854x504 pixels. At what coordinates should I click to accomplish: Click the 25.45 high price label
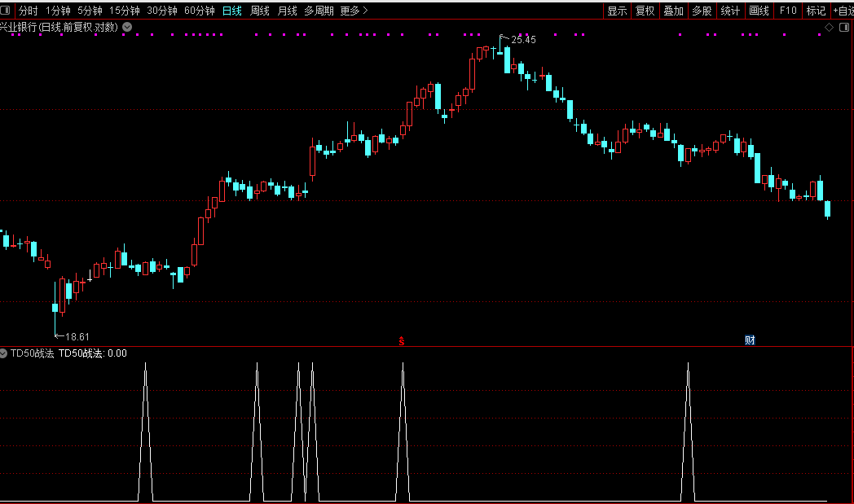(523, 40)
